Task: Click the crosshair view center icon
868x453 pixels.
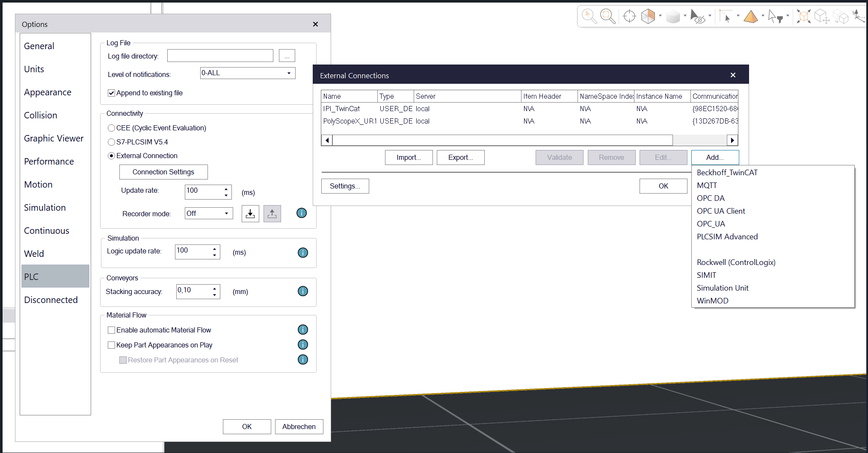Action: tap(629, 16)
